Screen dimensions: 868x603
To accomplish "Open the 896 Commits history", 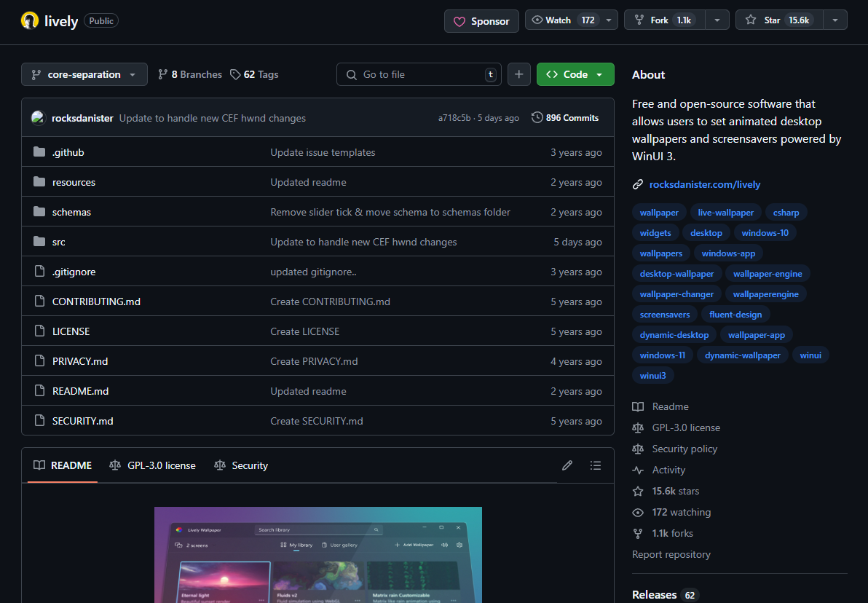I will (565, 118).
